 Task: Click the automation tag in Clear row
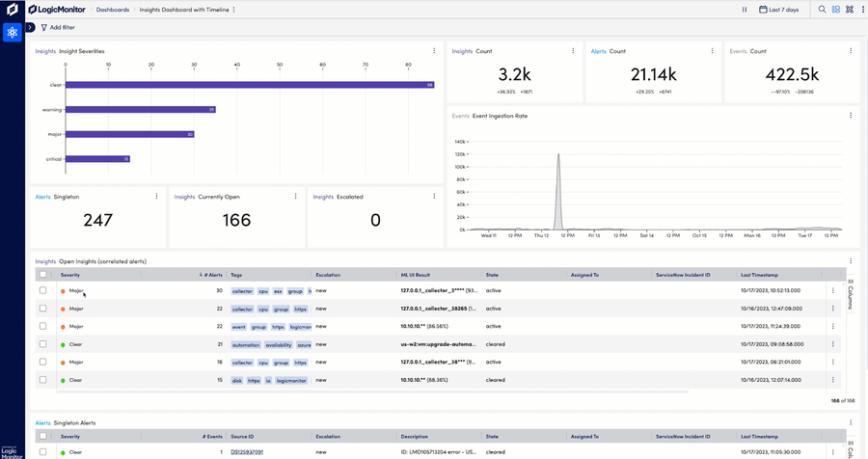(x=246, y=344)
